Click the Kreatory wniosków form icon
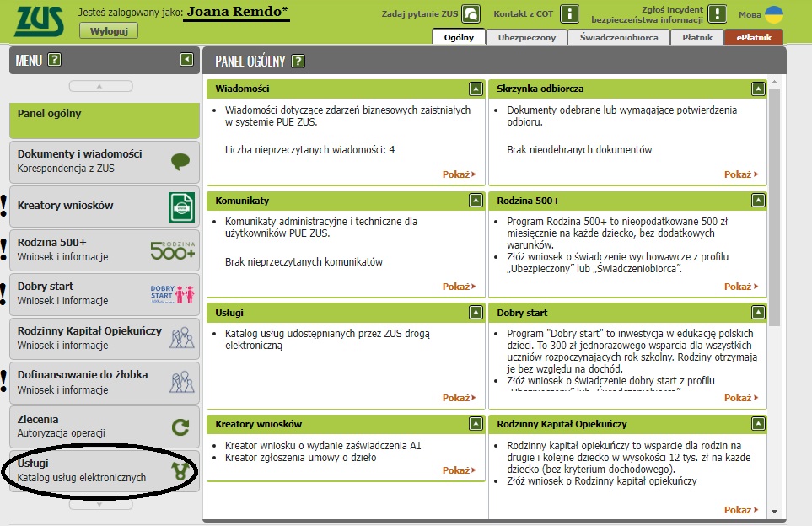812x526 pixels. 180,206
